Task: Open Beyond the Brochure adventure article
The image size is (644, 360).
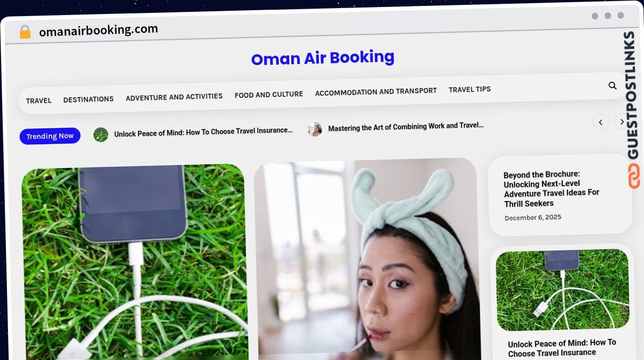Action: click(551, 189)
